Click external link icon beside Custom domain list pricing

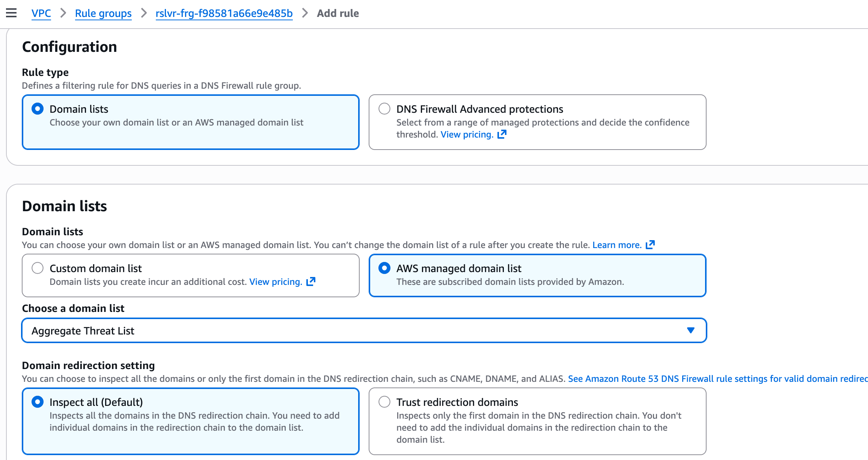pyautogui.click(x=311, y=281)
